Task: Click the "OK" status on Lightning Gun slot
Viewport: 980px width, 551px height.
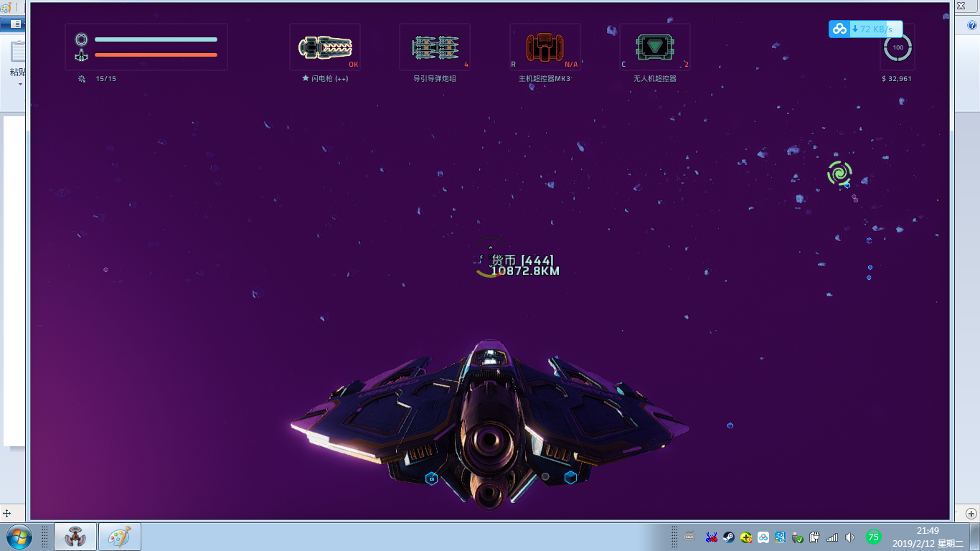Action: (353, 65)
